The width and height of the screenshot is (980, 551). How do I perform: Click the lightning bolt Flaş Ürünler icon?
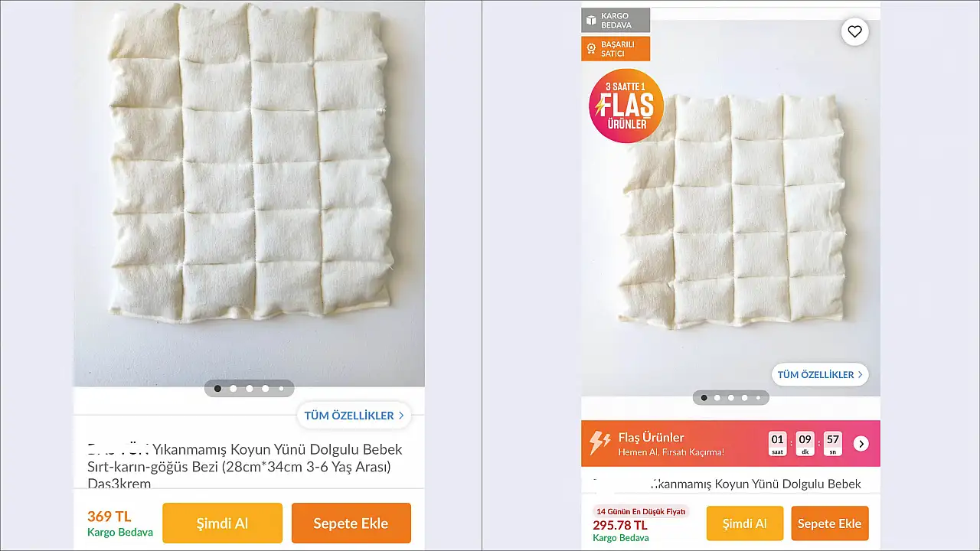pyautogui.click(x=599, y=442)
